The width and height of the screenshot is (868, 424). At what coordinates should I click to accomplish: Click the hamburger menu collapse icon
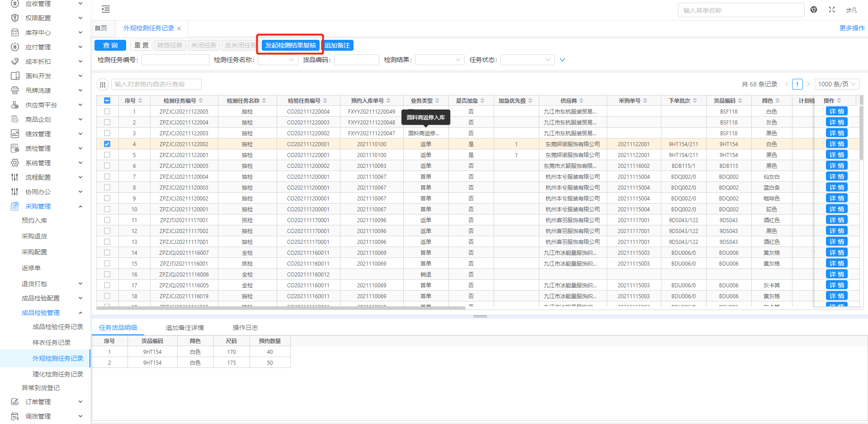[106, 9]
